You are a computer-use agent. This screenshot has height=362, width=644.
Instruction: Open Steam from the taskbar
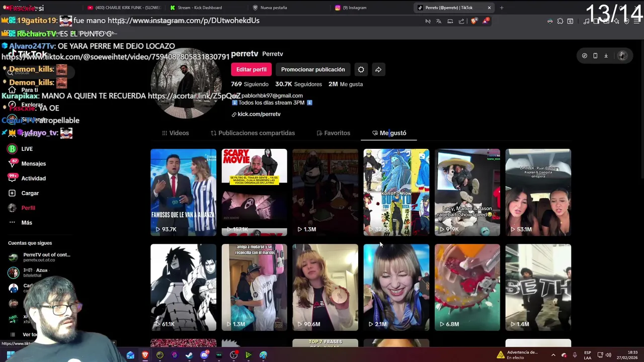[189, 355]
